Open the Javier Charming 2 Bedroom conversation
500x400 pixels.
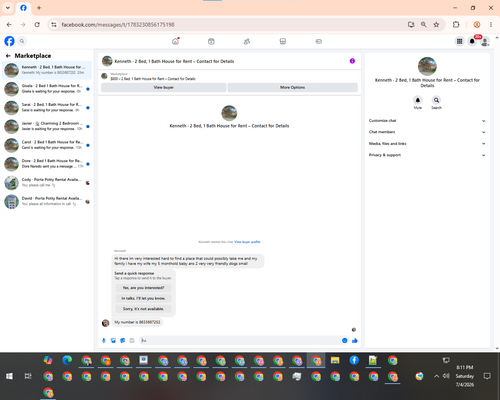click(47, 126)
